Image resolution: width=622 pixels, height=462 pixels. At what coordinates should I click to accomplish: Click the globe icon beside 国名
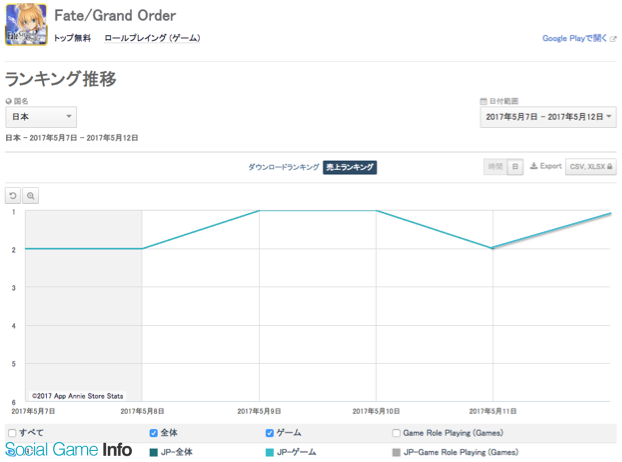coord(9,101)
